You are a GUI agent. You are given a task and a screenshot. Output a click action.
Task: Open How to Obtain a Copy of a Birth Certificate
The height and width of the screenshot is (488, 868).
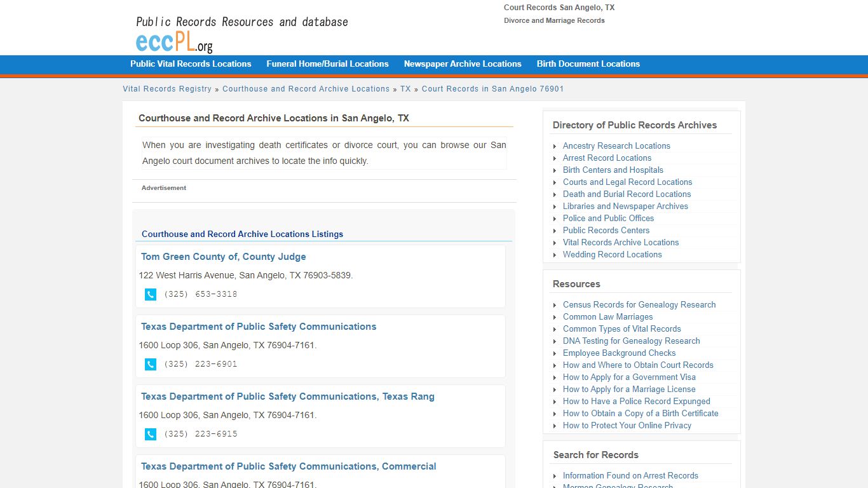(x=641, y=414)
